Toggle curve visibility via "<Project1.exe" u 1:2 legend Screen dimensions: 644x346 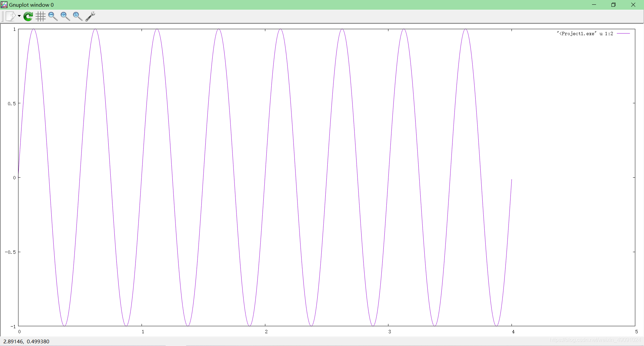(593, 34)
